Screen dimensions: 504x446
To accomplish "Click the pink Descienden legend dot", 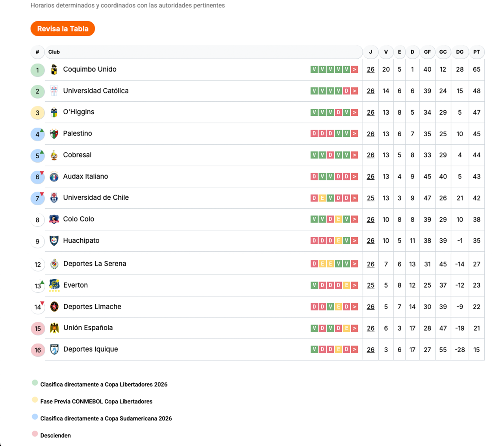I will pyautogui.click(x=35, y=434).
